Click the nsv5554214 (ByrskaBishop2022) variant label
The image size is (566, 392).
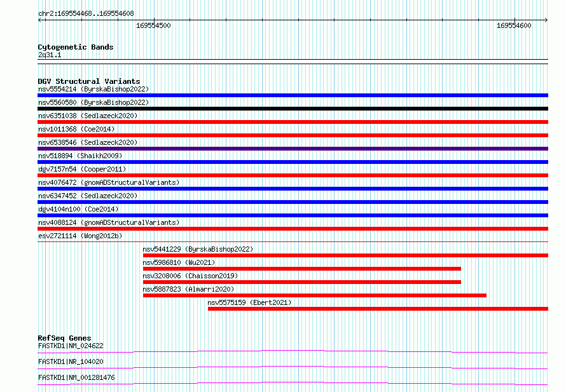[x=93, y=89]
